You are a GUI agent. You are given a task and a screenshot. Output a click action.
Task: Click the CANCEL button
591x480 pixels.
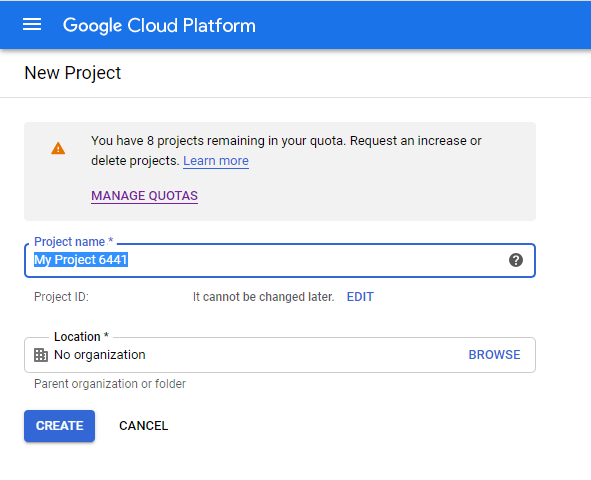coord(144,426)
